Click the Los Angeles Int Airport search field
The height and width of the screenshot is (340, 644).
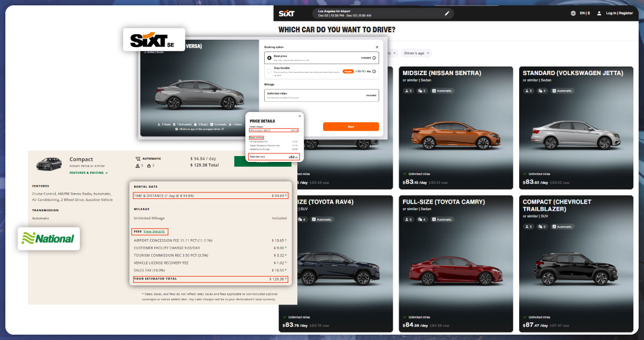click(x=384, y=13)
